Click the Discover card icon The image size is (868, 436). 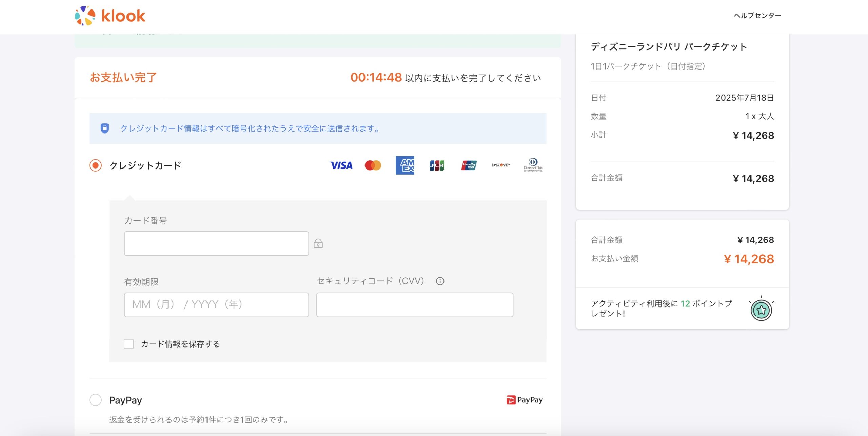coord(501,165)
